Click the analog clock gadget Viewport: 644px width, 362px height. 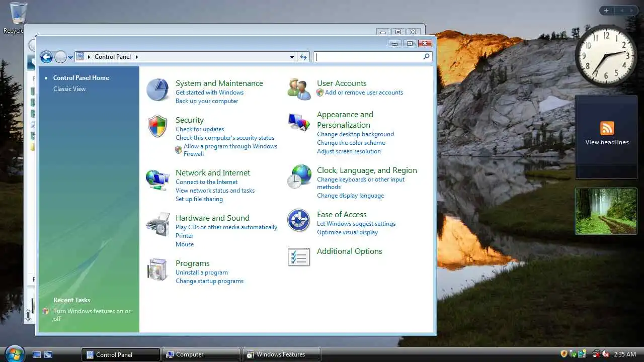(606, 56)
